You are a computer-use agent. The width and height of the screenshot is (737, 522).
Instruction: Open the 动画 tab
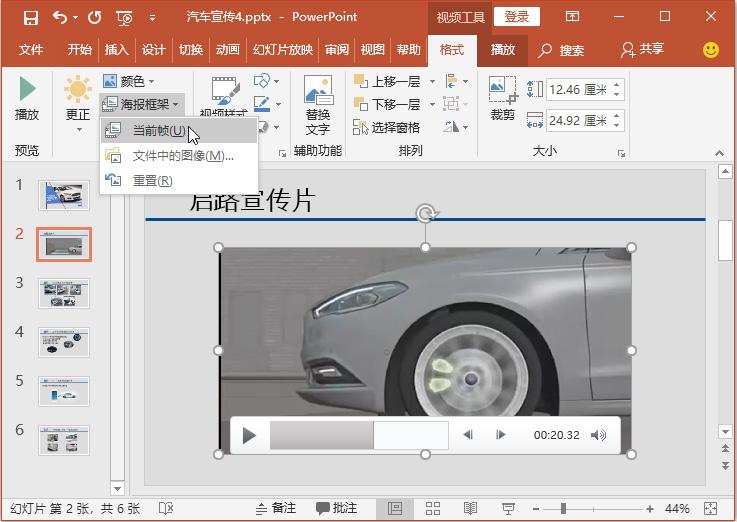(228, 49)
